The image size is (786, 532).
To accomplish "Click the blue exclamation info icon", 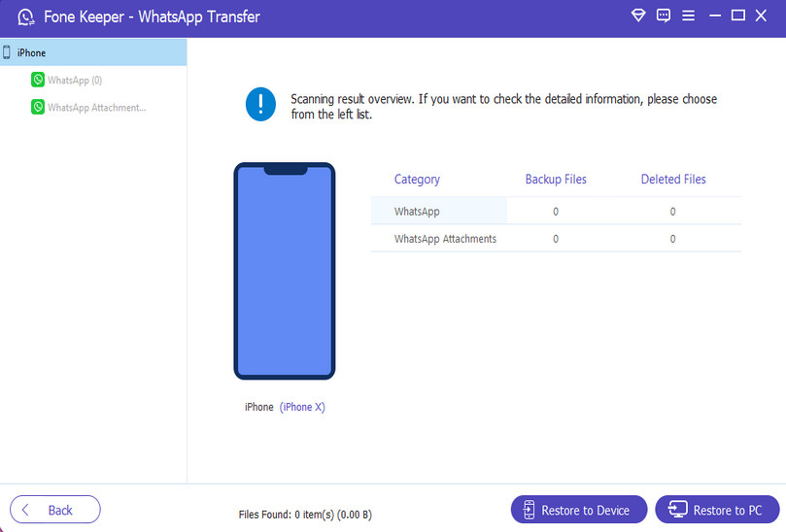I will point(260,104).
